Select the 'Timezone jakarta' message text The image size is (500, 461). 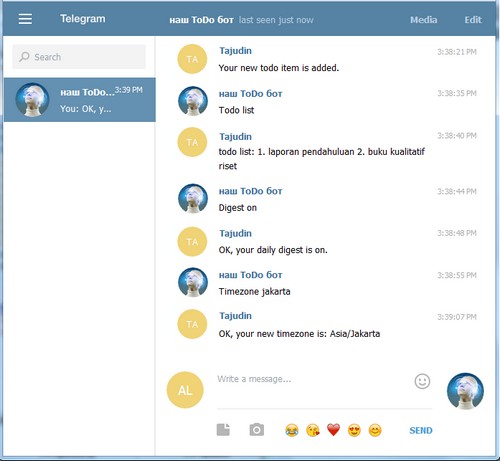point(254,292)
